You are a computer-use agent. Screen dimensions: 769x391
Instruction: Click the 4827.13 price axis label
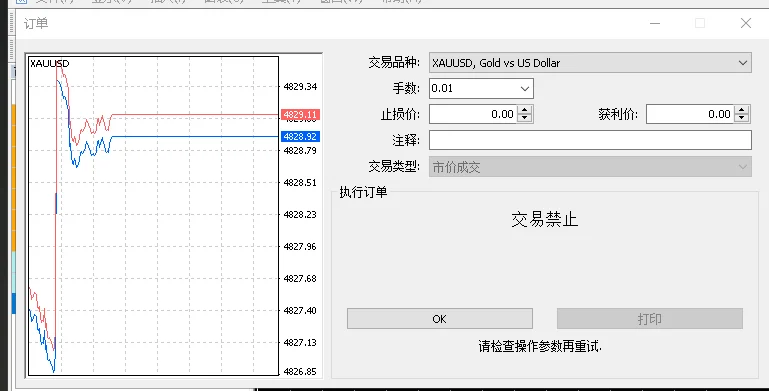[300, 342]
